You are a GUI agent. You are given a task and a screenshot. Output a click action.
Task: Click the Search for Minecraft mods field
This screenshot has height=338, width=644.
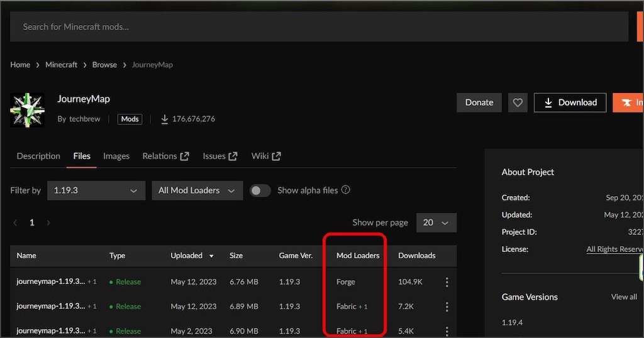(x=319, y=26)
